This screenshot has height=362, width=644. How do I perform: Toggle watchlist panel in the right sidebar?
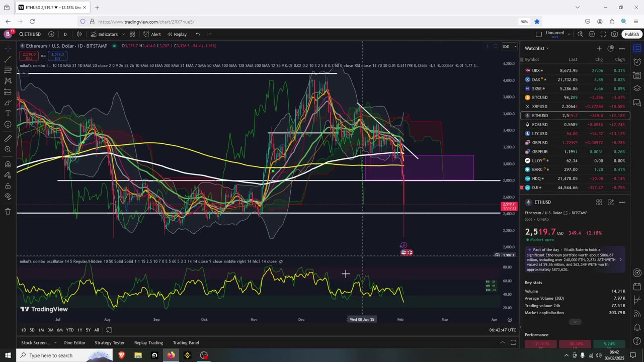pos(637,48)
